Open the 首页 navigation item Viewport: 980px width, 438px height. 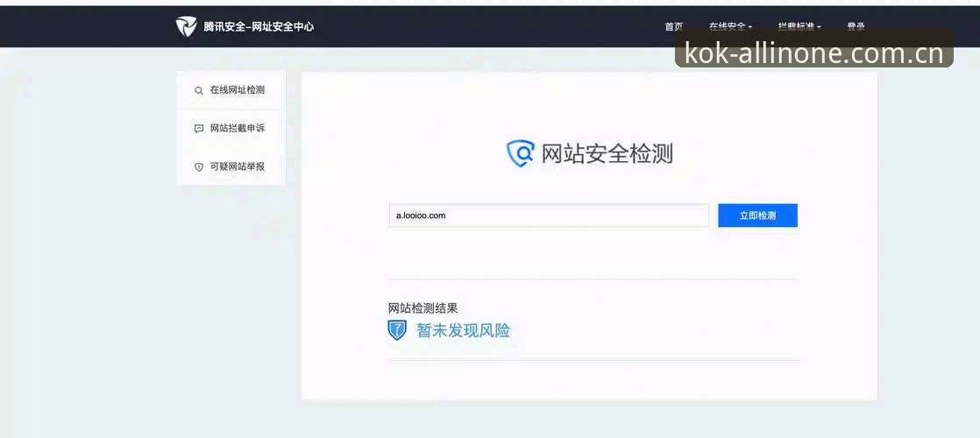pos(674,27)
